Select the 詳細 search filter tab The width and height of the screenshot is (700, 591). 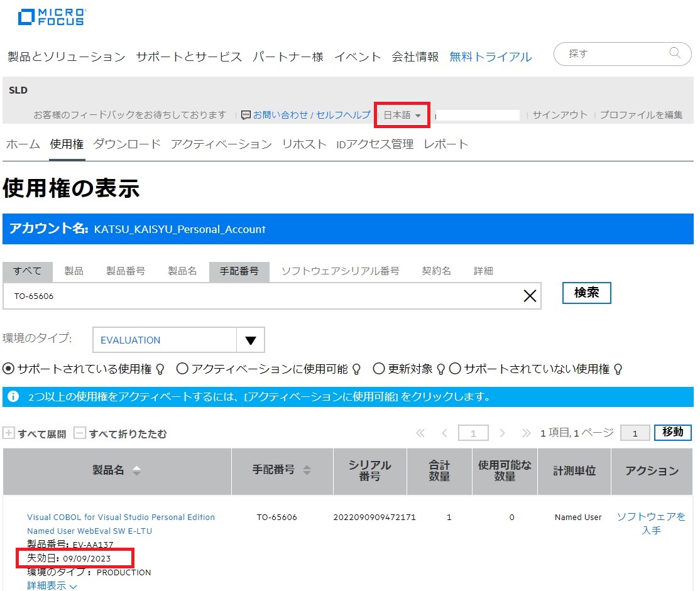[483, 271]
